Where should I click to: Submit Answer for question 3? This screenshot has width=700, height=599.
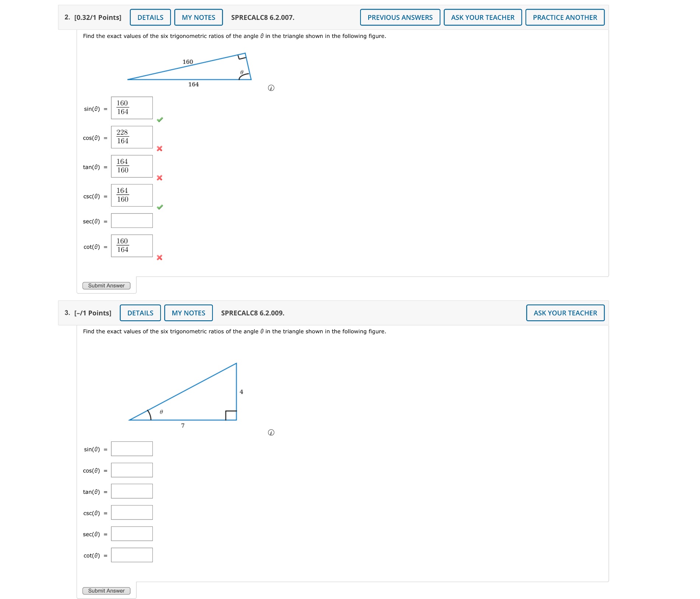[x=106, y=591]
